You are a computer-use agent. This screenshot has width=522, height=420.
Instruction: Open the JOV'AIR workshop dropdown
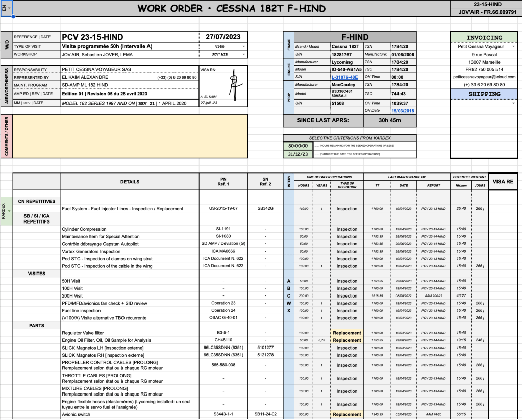click(243, 54)
